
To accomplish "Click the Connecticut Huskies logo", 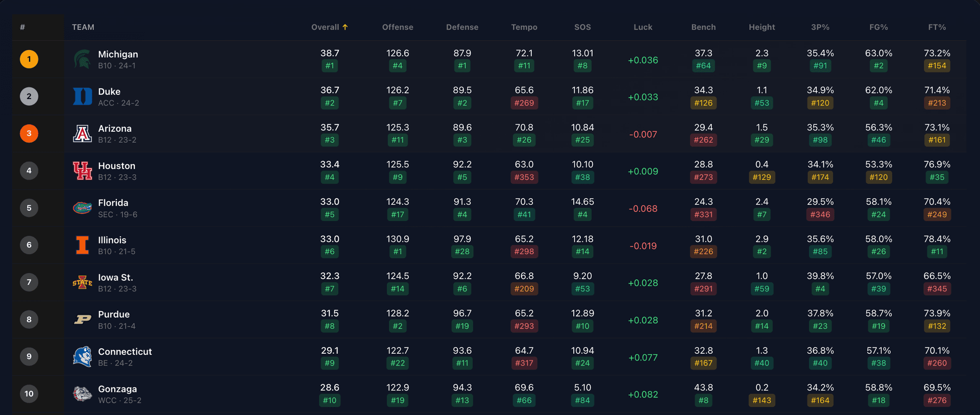I will point(82,357).
